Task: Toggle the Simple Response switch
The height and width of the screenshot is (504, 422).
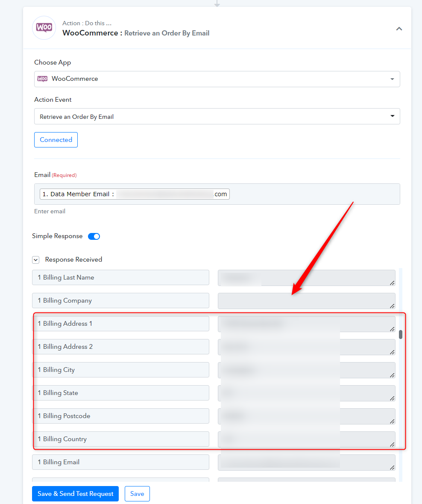Action: point(94,236)
